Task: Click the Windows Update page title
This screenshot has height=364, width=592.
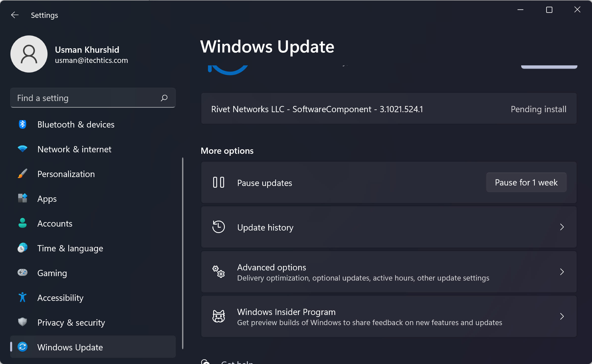Action: click(x=267, y=47)
